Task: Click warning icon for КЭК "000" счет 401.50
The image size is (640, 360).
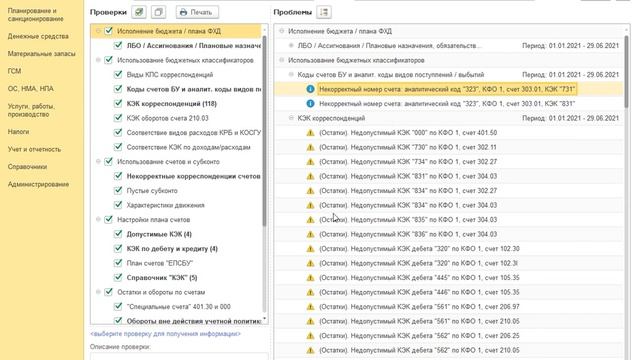Action: tap(310, 133)
